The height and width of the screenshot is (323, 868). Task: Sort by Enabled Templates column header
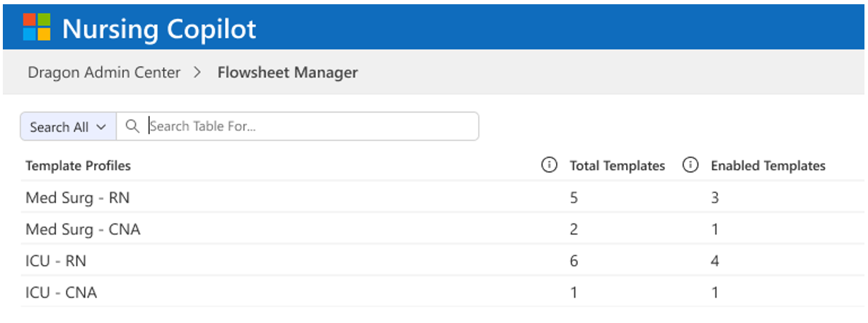point(768,166)
